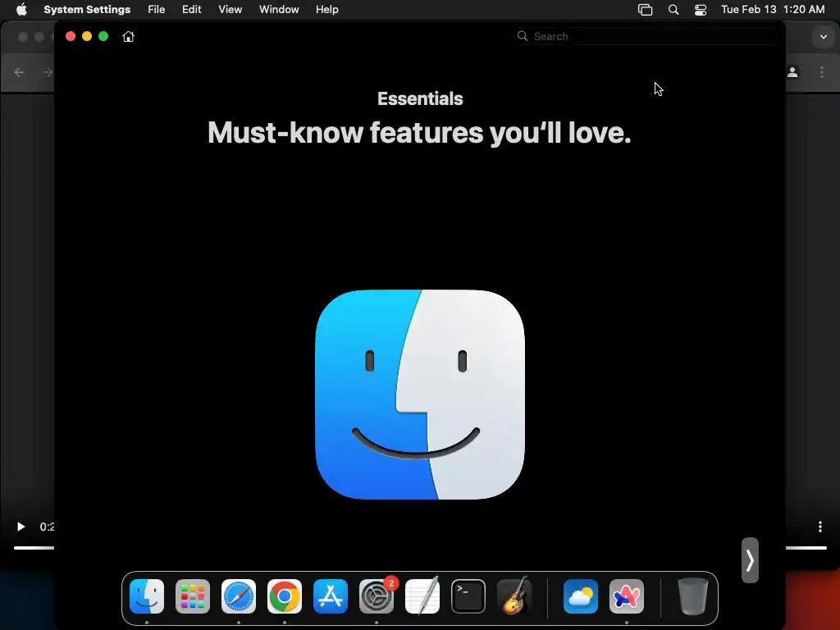Open the Window menu
Screen dimensions: 840x630
point(279,10)
